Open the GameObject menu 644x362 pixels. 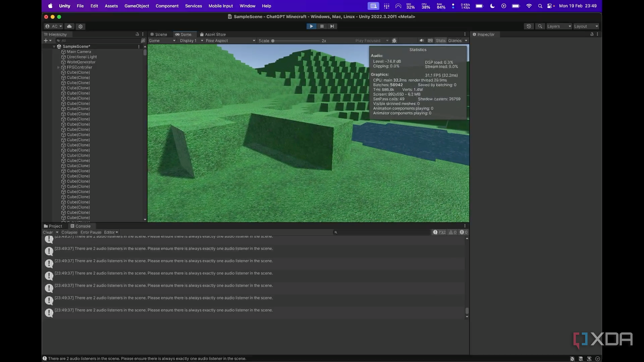click(x=137, y=6)
